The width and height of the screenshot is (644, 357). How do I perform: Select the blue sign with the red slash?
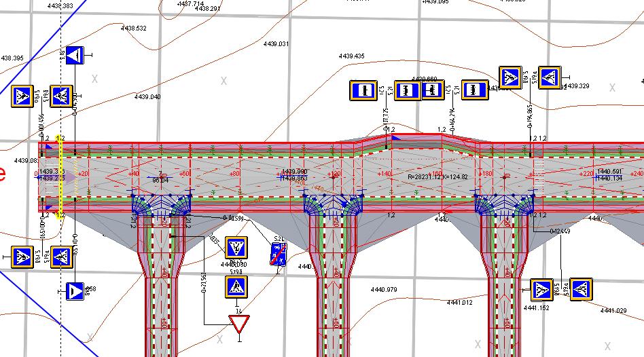point(279,255)
